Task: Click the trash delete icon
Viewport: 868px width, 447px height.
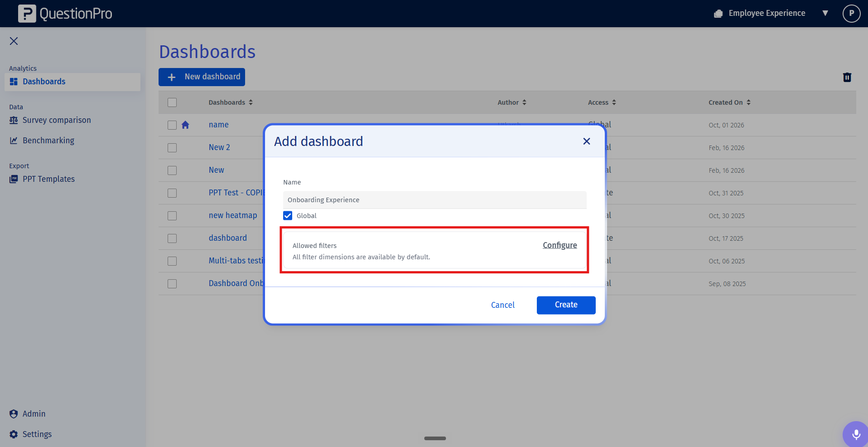Action: point(847,78)
